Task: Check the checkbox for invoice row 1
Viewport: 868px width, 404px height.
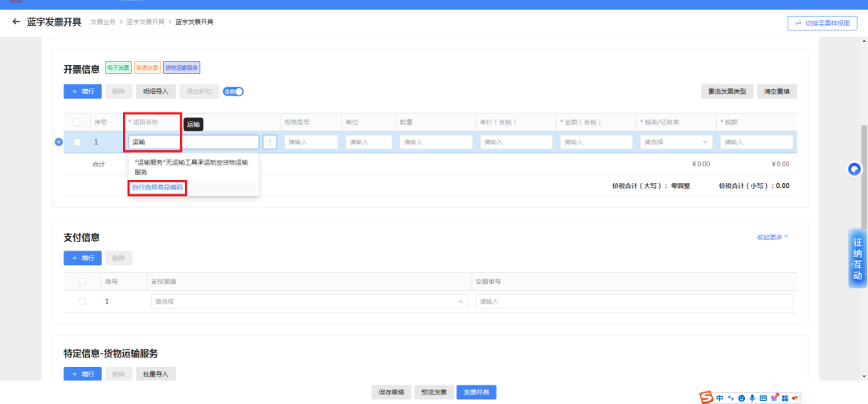Action: [77, 141]
